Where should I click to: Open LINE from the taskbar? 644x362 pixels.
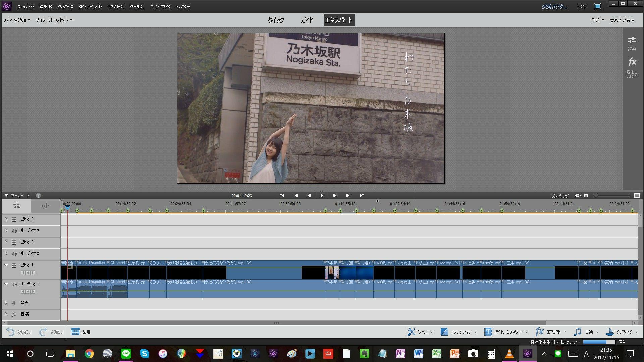[x=126, y=353]
